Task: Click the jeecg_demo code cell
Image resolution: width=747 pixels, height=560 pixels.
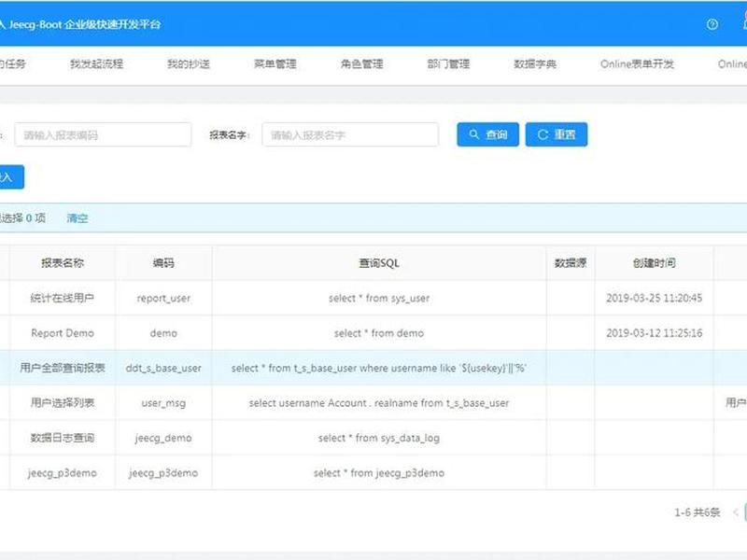Action: point(163,438)
